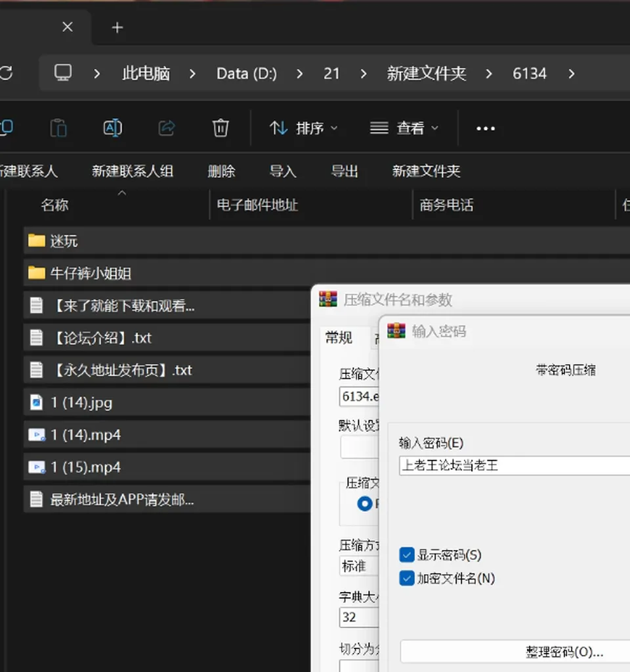Click the Data (D:) breadcrumb

pos(247,73)
